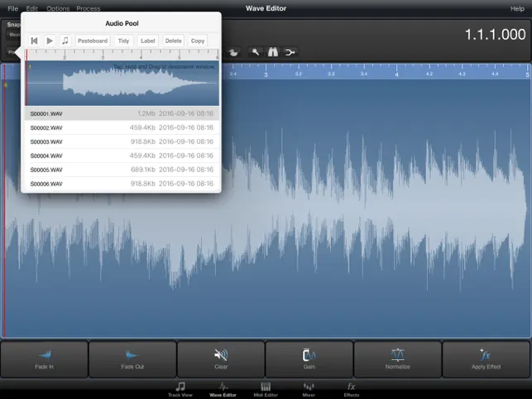
Task: Apply Fade Out to the waveform
Action: pos(132,359)
